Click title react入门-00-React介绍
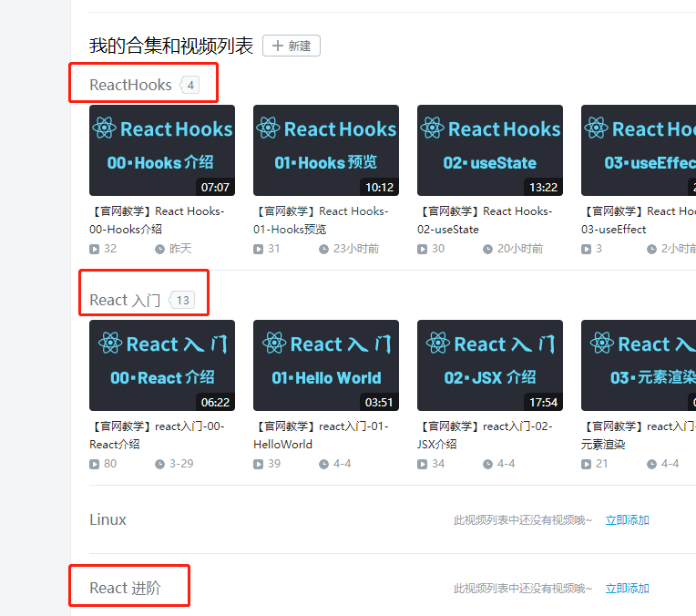This screenshot has width=696, height=616. pyautogui.click(x=158, y=436)
